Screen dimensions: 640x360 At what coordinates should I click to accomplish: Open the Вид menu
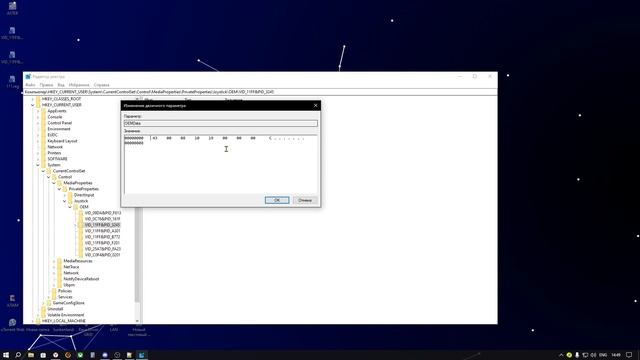point(61,85)
